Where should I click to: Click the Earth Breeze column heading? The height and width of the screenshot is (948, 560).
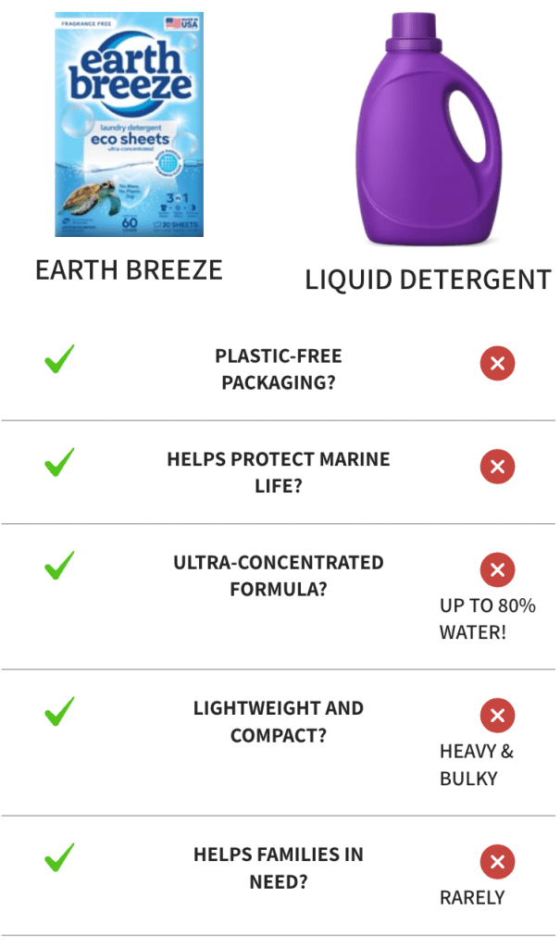(129, 269)
